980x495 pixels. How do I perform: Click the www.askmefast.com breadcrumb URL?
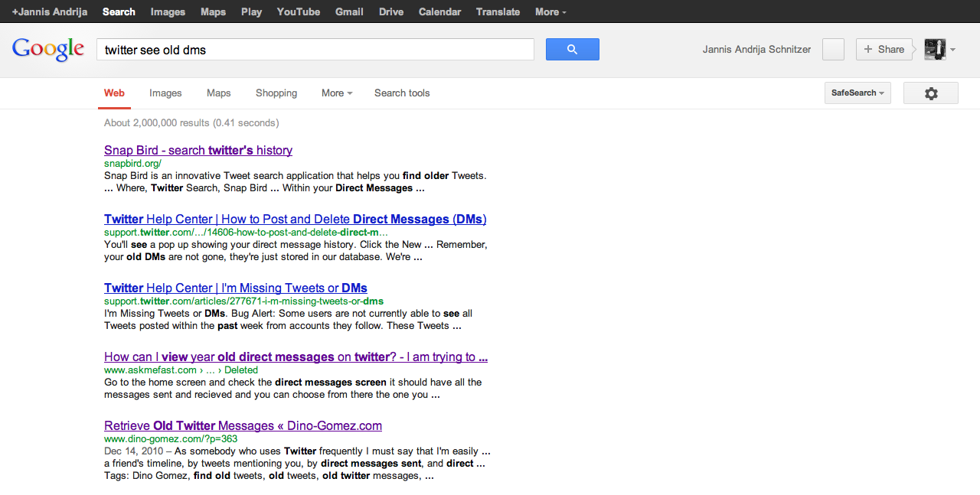point(181,370)
